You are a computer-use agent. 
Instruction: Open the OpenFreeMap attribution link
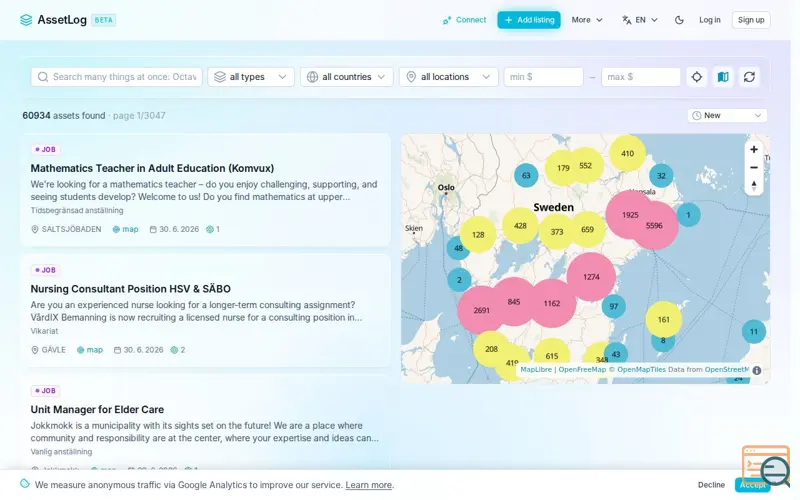[x=582, y=369]
